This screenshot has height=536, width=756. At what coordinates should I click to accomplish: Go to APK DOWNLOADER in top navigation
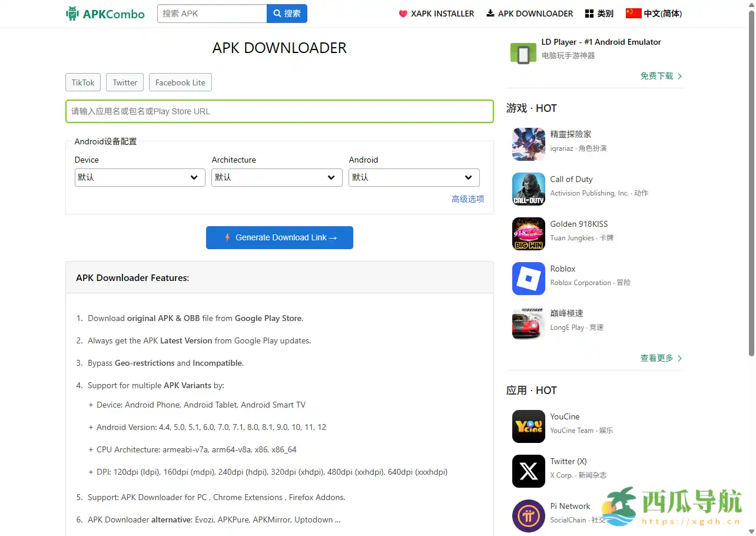529,14
